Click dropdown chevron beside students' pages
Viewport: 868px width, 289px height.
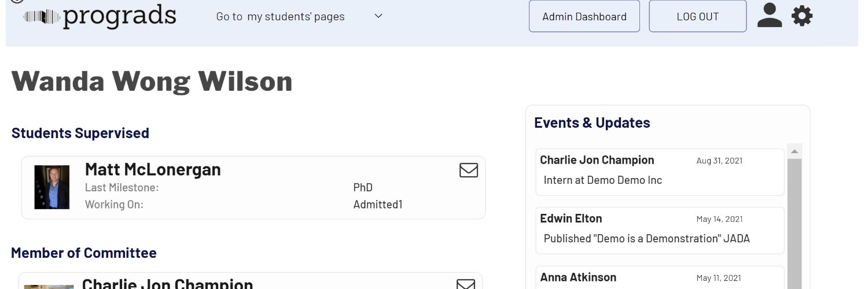[378, 16]
